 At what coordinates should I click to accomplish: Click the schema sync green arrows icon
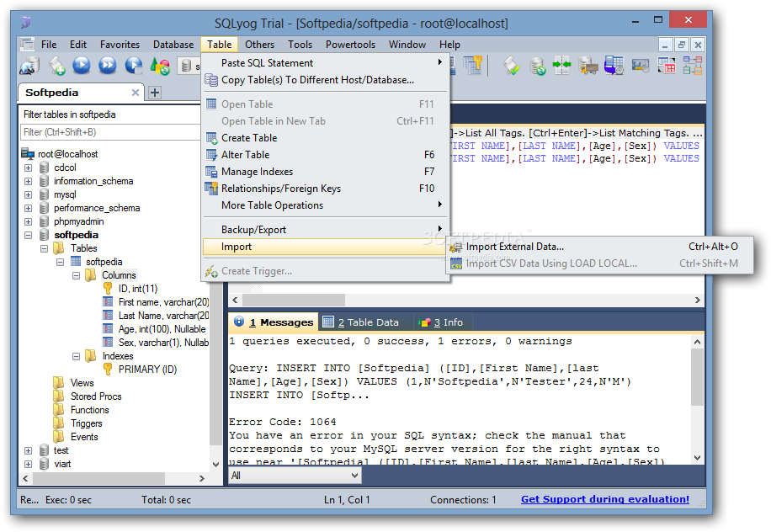(561, 66)
